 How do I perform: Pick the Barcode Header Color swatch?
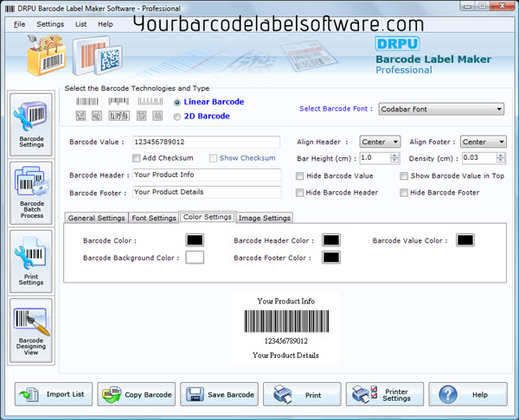point(331,240)
